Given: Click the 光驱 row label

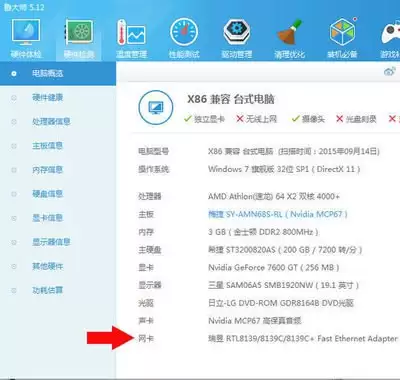Looking at the screenshot, I should [x=146, y=303].
